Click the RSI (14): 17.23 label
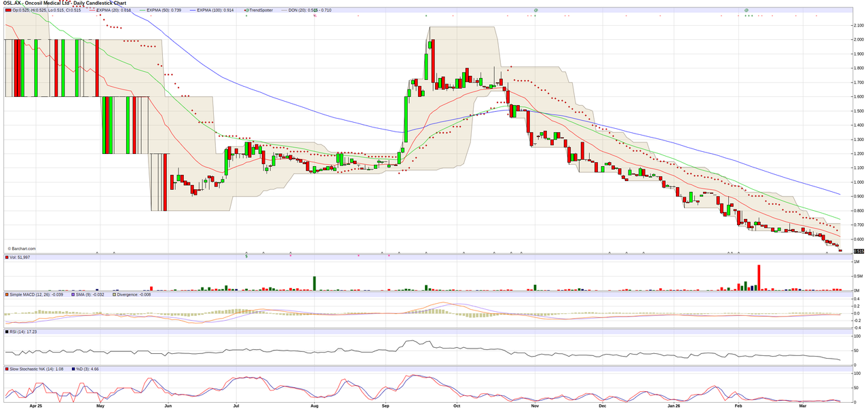This screenshot has width=868, height=417. tap(24, 332)
